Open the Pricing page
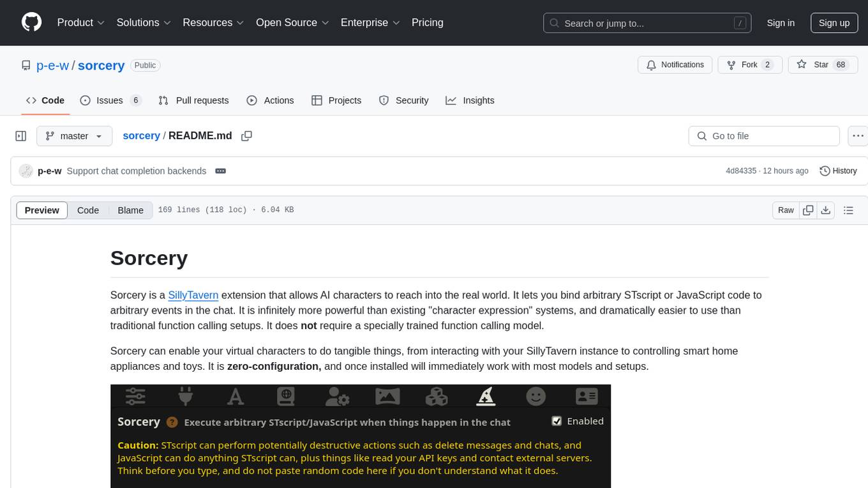The image size is (868, 488). pos(428,22)
